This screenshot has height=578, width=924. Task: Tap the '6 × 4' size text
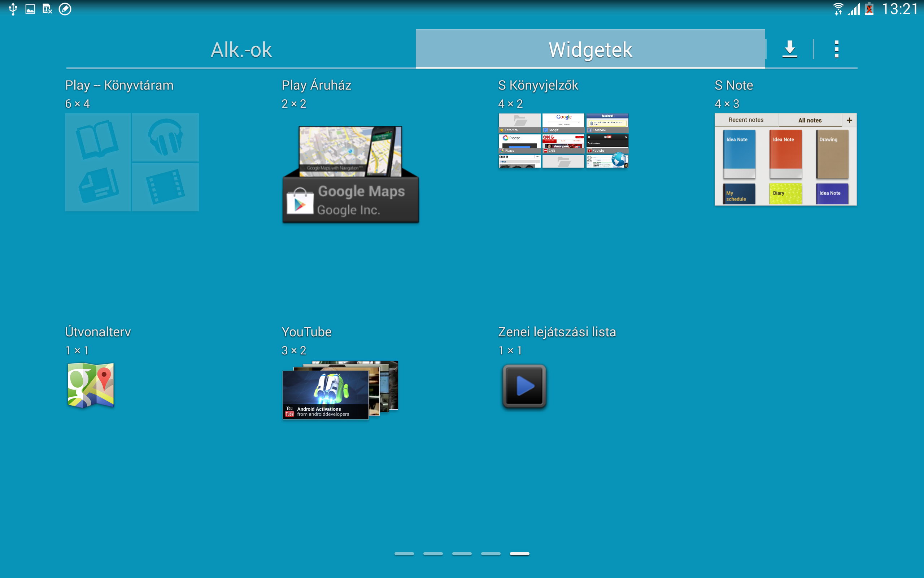[x=77, y=104]
